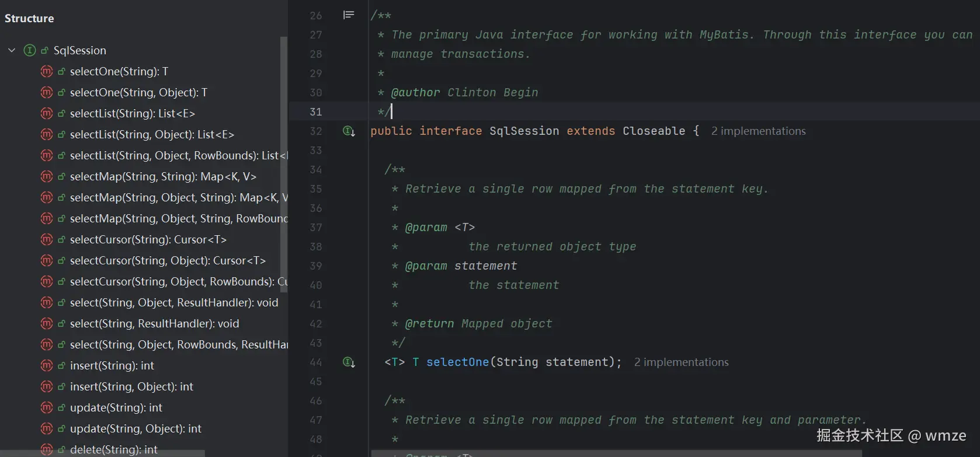Viewport: 980px width, 457px height.
Task: Click the interface icon beside SqlSession
Action: coord(29,50)
